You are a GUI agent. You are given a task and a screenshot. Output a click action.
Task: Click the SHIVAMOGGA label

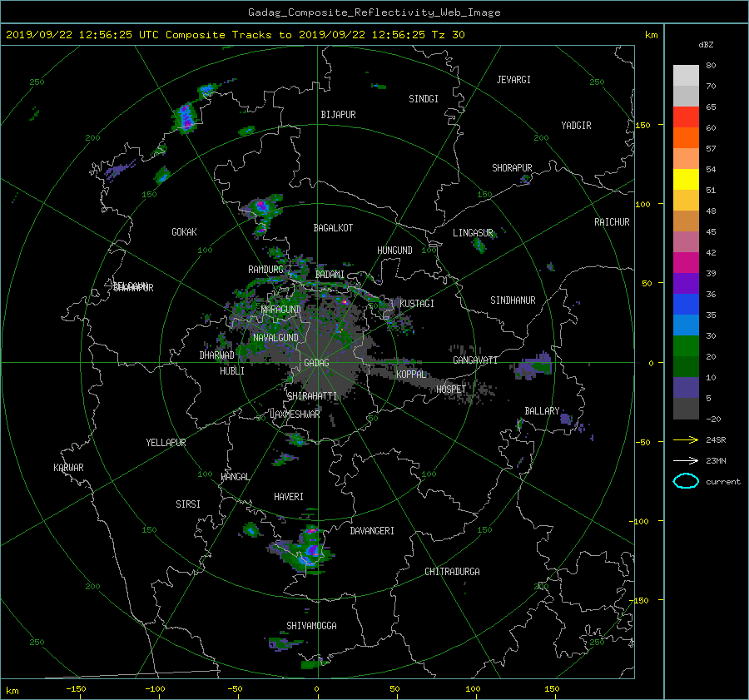[311, 626]
